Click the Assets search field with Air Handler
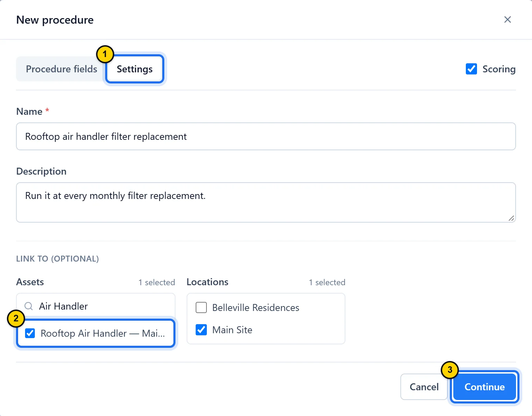Image resolution: width=532 pixels, height=416 pixels. [96, 306]
